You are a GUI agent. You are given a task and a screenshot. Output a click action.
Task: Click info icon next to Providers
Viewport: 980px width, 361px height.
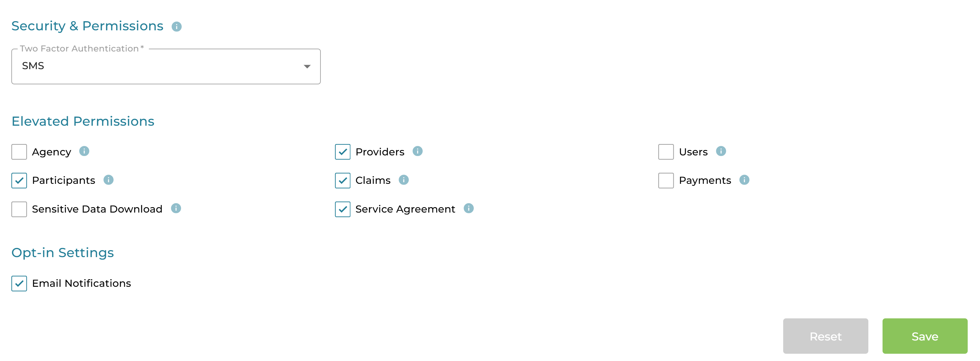pos(417,151)
